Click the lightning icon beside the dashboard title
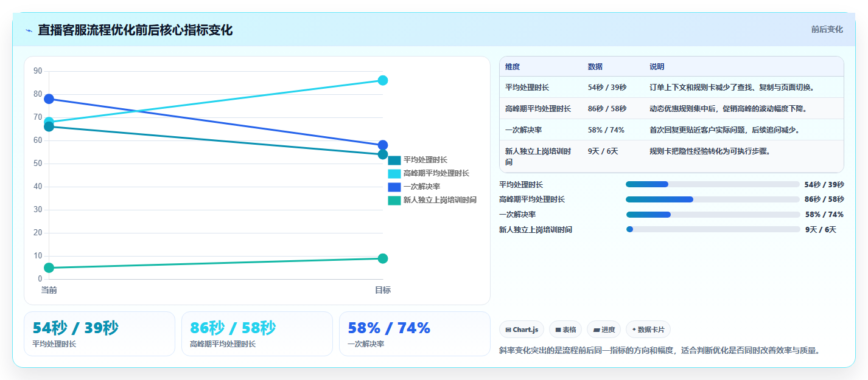This screenshot has height=380, width=868. click(x=29, y=30)
